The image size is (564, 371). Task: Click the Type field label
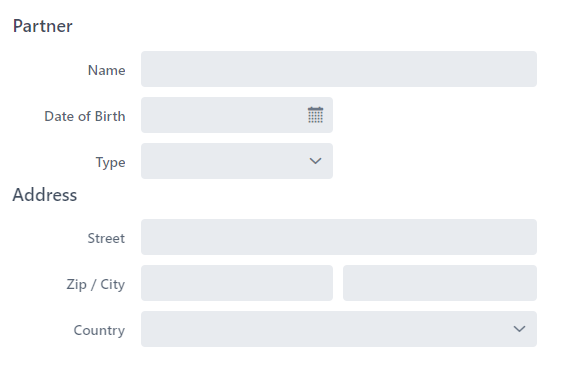pyautogui.click(x=110, y=163)
